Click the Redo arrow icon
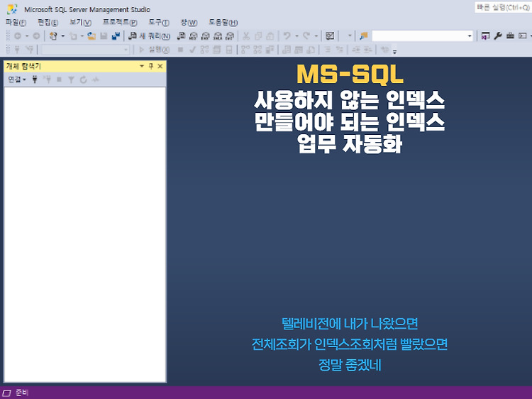The image size is (532, 399). 306,35
